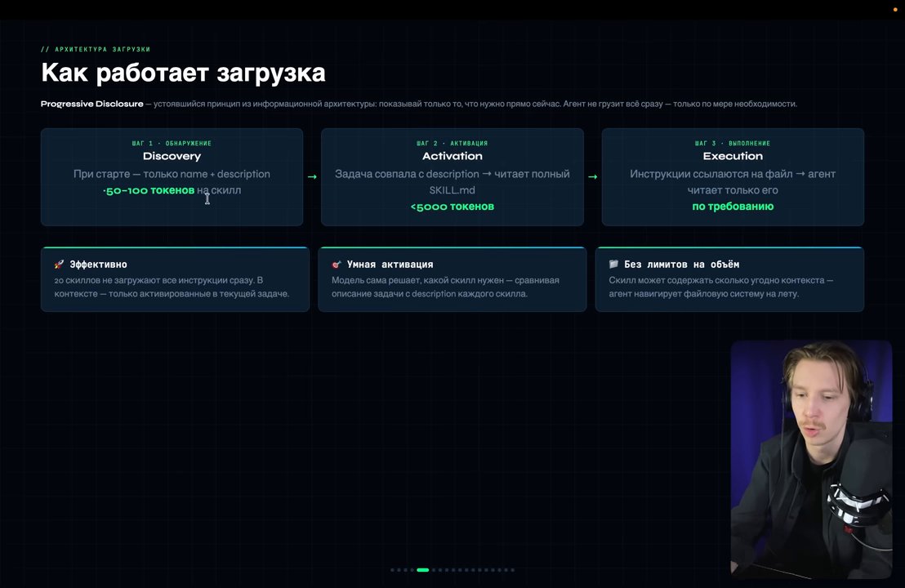Viewport: 905px width, 588px height.
Task: Click the line При старте — только name + description
Action: pyautogui.click(x=172, y=174)
